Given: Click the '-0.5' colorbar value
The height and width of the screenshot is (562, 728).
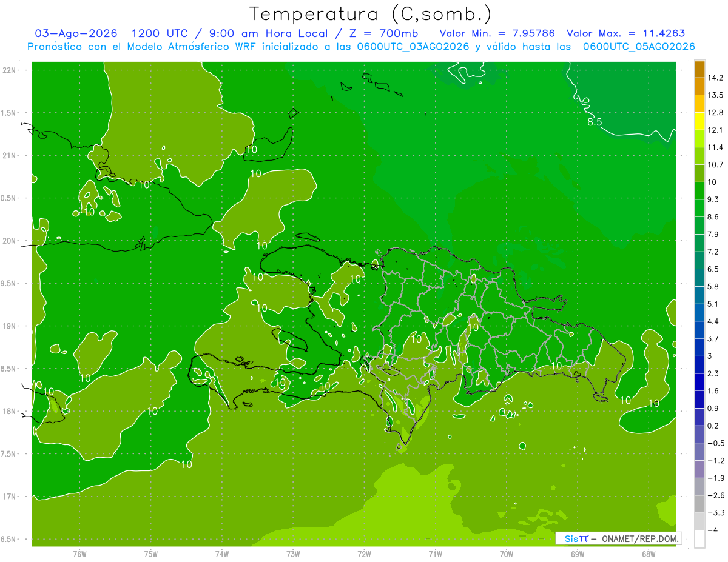Looking at the screenshot, I should tap(715, 443).
